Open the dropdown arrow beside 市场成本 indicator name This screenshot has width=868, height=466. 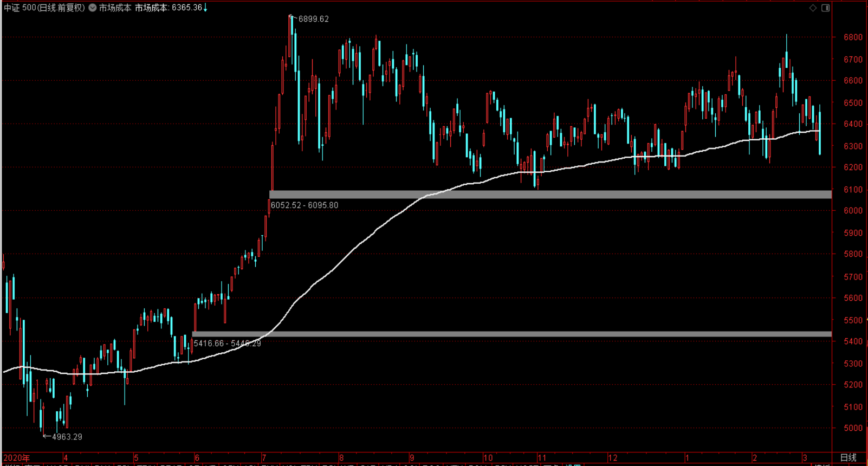93,8
